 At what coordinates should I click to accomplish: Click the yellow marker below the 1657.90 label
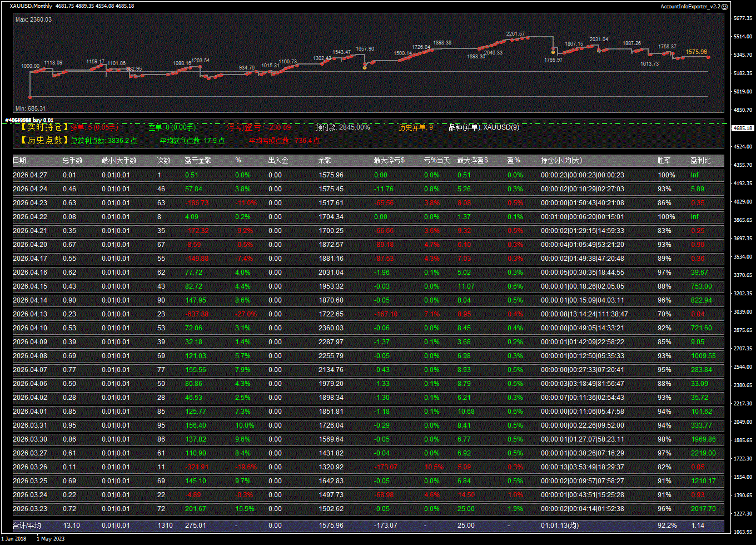click(365, 67)
